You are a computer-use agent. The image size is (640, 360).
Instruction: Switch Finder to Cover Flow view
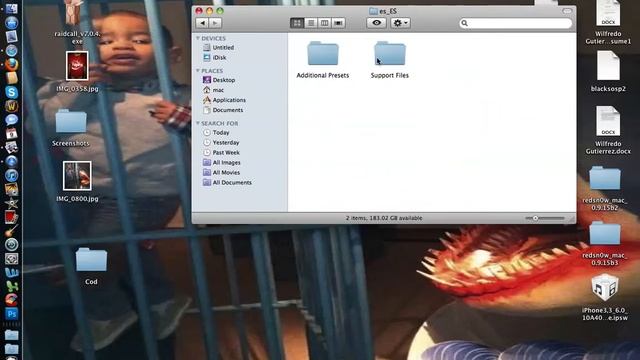(x=338, y=23)
